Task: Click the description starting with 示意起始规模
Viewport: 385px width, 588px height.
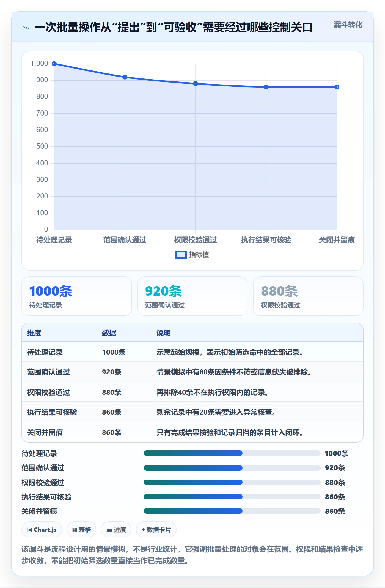Action: click(x=230, y=352)
